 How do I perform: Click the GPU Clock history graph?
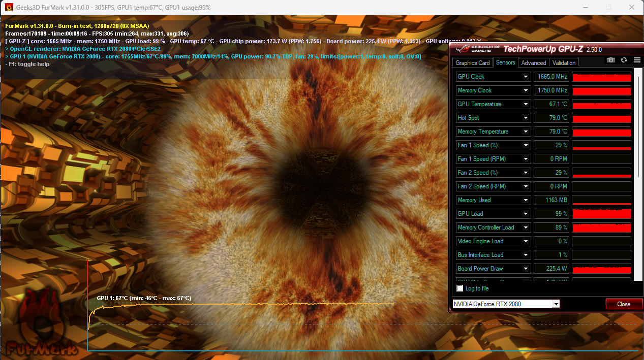coord(602,77)
